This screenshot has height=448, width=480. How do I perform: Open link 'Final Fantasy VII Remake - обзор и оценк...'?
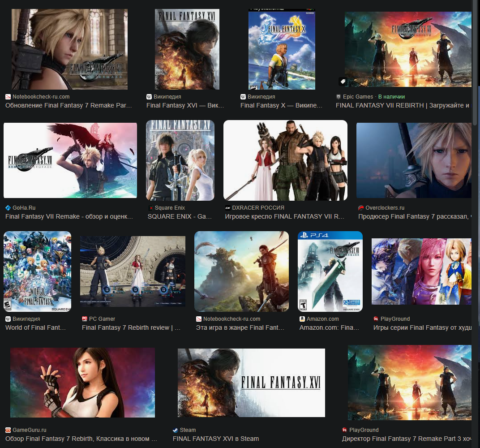point(69,216)
